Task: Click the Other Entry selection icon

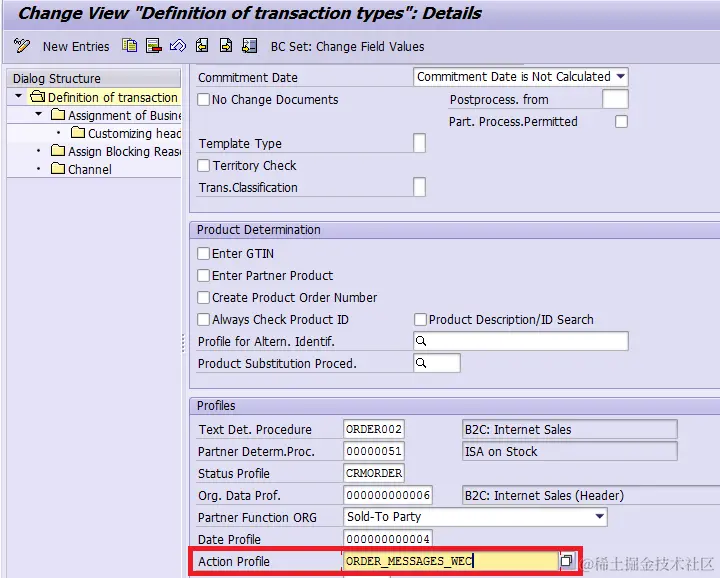Action: [x=249, y=45]
